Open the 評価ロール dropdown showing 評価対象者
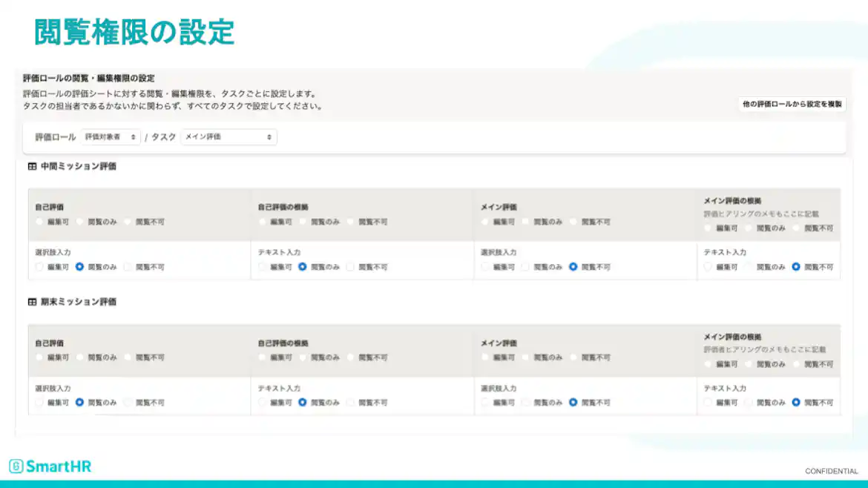Viewport: 868px width, 488px height. 112,136
